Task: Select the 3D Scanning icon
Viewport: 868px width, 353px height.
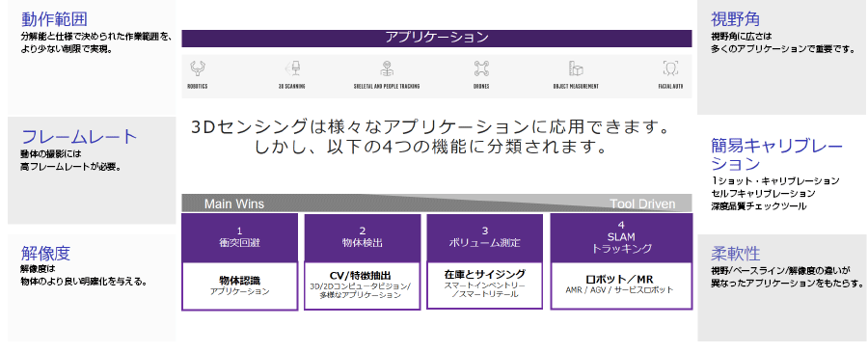Action: pyautogui.click(x=293, y=68)
